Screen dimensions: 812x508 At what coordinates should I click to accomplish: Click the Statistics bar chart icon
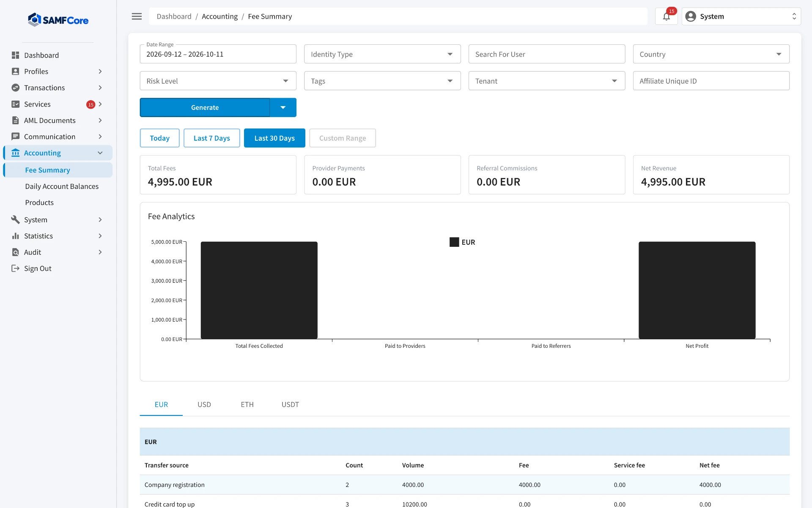tap(16, 236)
